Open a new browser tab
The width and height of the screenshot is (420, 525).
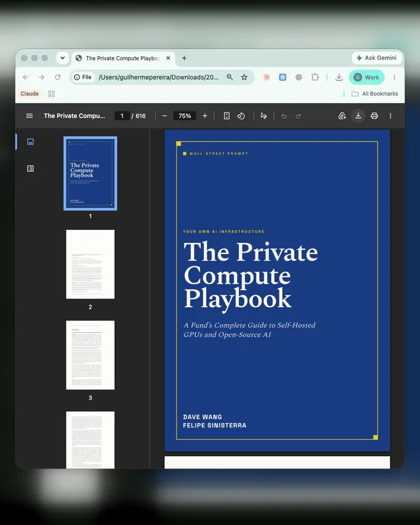click(184, 58)
